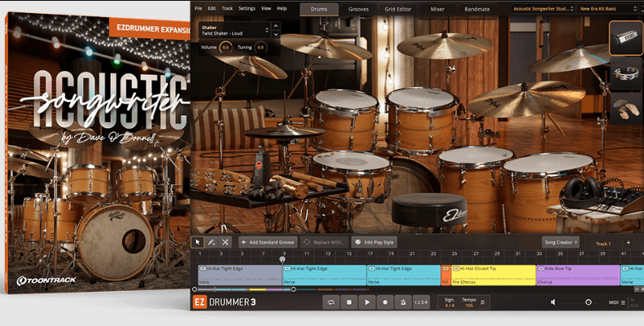Open the Pre Chorus block's dropdown icon

tap(456, 268)
